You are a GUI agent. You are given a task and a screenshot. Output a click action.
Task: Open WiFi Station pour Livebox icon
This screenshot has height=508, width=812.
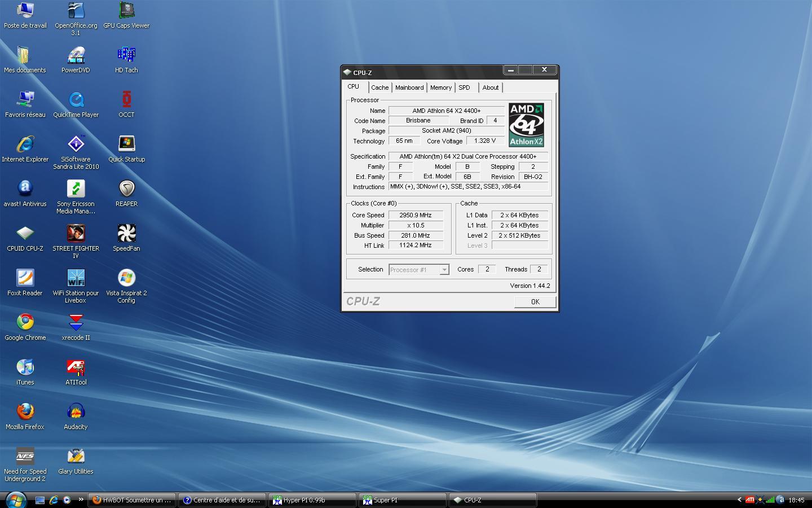(x=76, y=286)
